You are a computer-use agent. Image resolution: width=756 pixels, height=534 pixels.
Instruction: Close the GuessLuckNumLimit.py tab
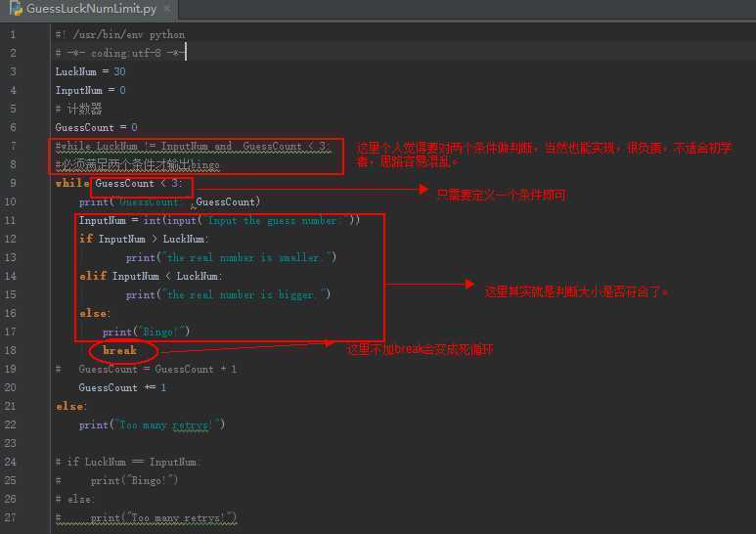pyautogui.click(x=167, y=8)
